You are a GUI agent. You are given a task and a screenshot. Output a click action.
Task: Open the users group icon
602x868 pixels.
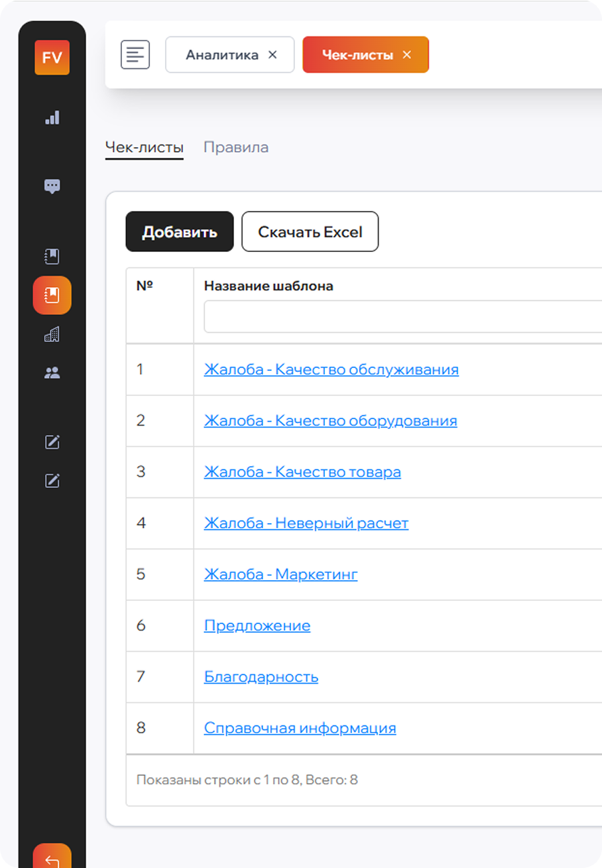[x=52, y=373]
